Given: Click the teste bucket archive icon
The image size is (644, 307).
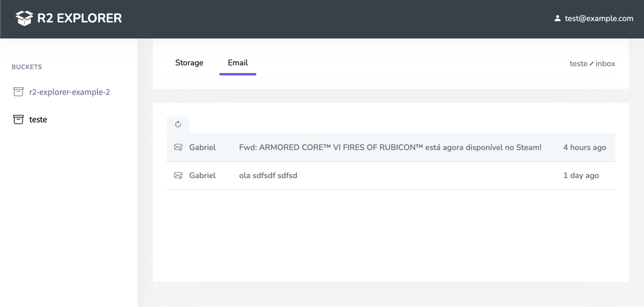Looking at the screenshot, I should click(x=18, y=119).
